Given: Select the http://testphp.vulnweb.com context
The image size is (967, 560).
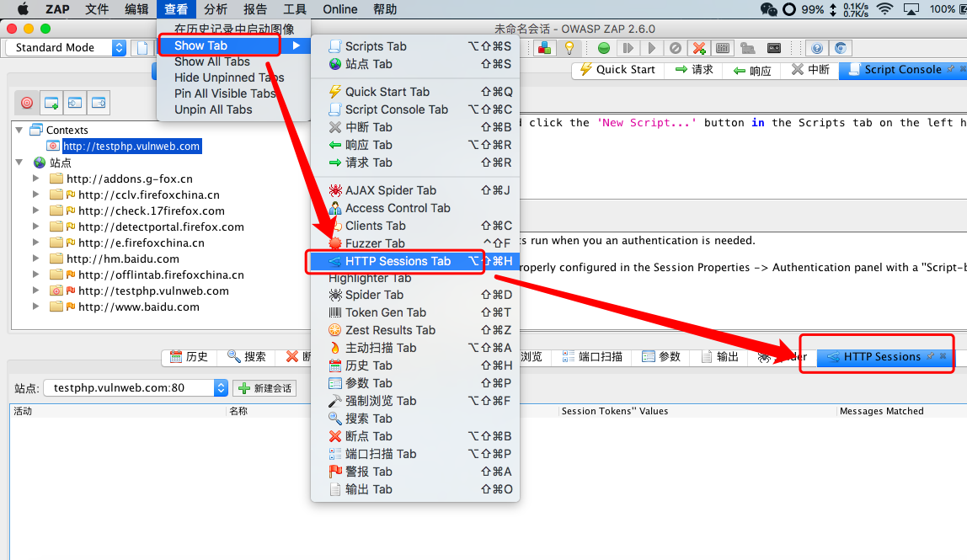Looking at the screenshot, I should pyautogui.click(x=131, y=147).
